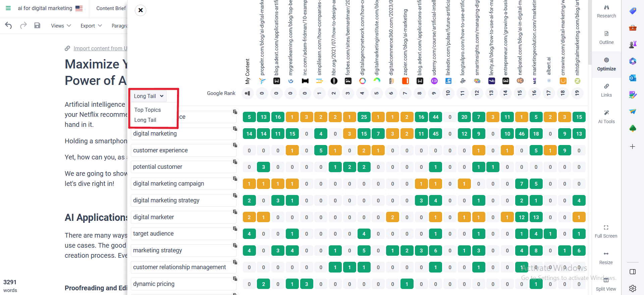The height and width of the screenshot is (295, 644).
Task: Click the undo arrow icon
Action: point(9,26)
